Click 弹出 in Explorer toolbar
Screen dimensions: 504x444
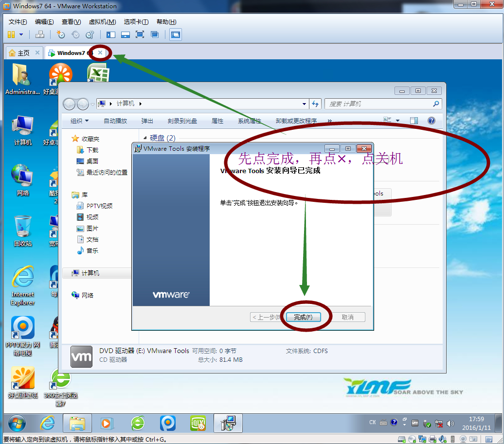tap(147, 121)
